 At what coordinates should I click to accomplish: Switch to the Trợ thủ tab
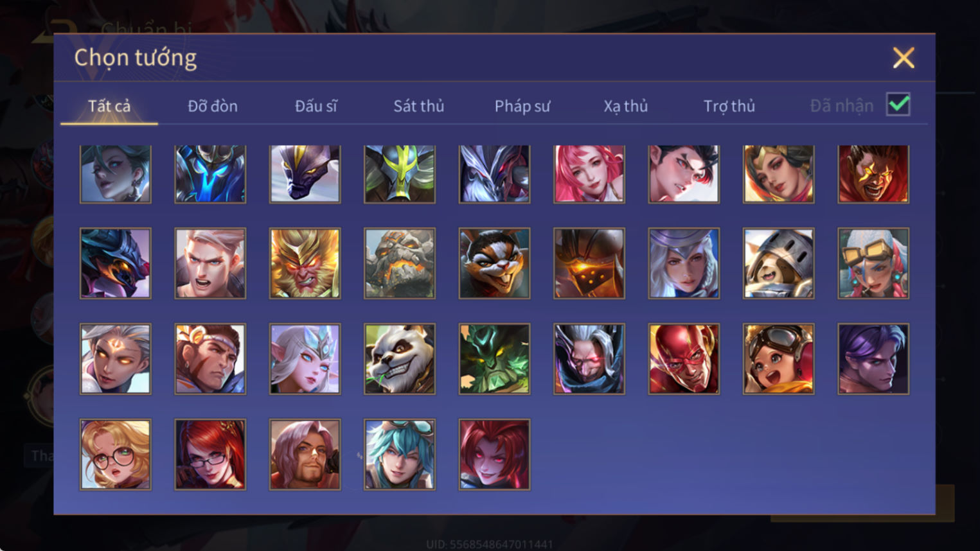tap(729, 106)
